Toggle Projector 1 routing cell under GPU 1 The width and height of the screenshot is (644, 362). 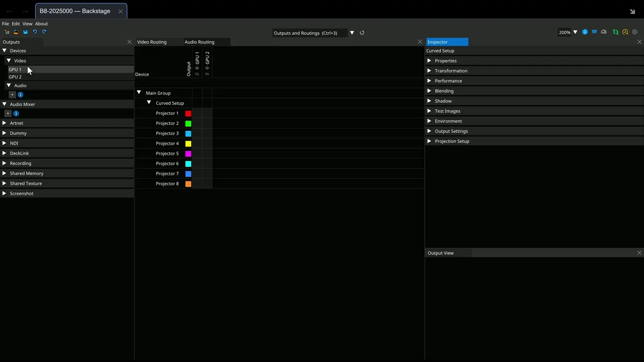click(x=197, y=113)
